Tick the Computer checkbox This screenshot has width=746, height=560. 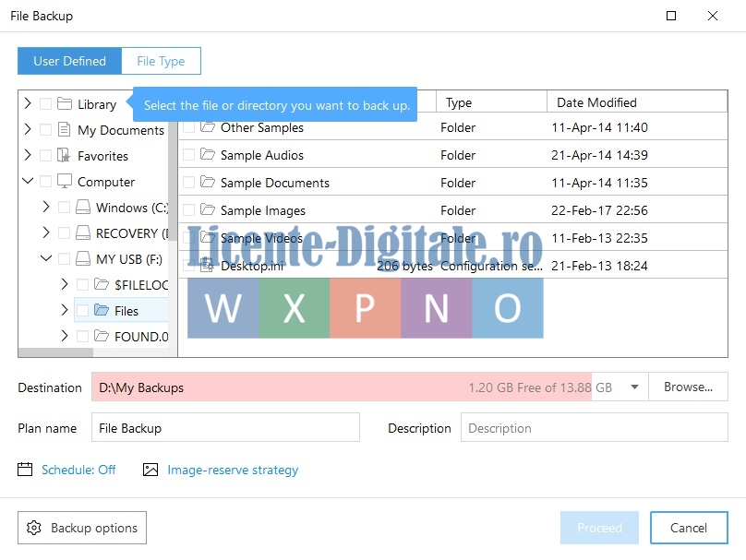pyautogui.click(x=45, y=181)
